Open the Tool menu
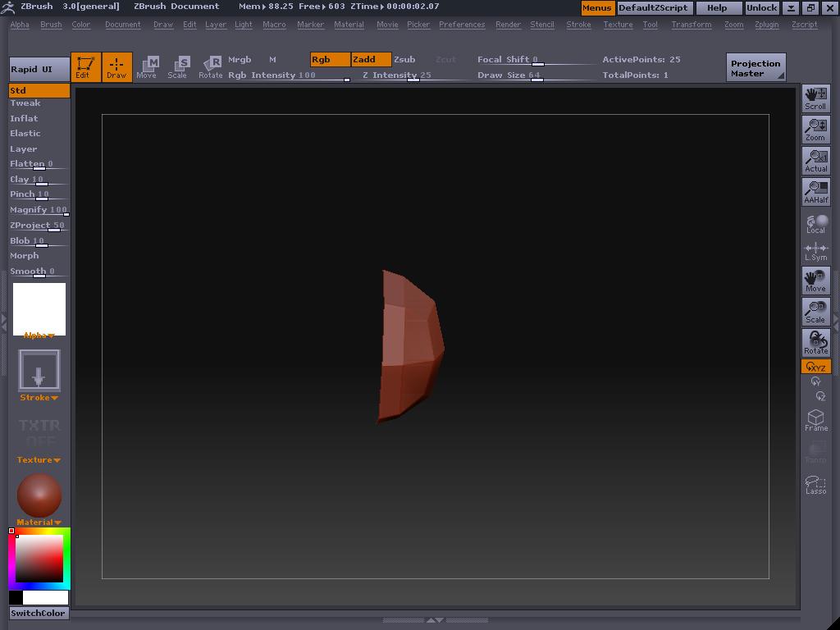The image size is (840, 630). pos(651,25)
